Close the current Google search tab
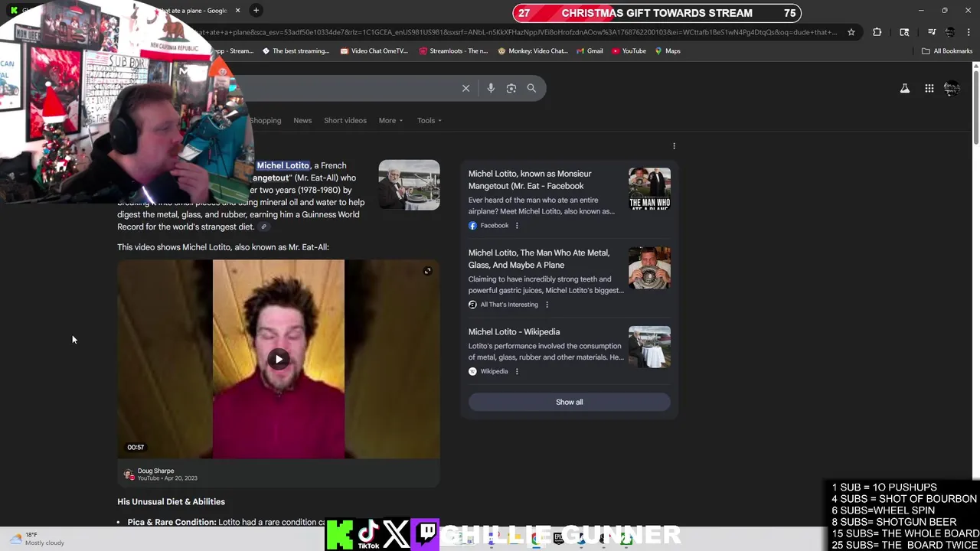Screen dimensions: 980x551 [237, 10]
